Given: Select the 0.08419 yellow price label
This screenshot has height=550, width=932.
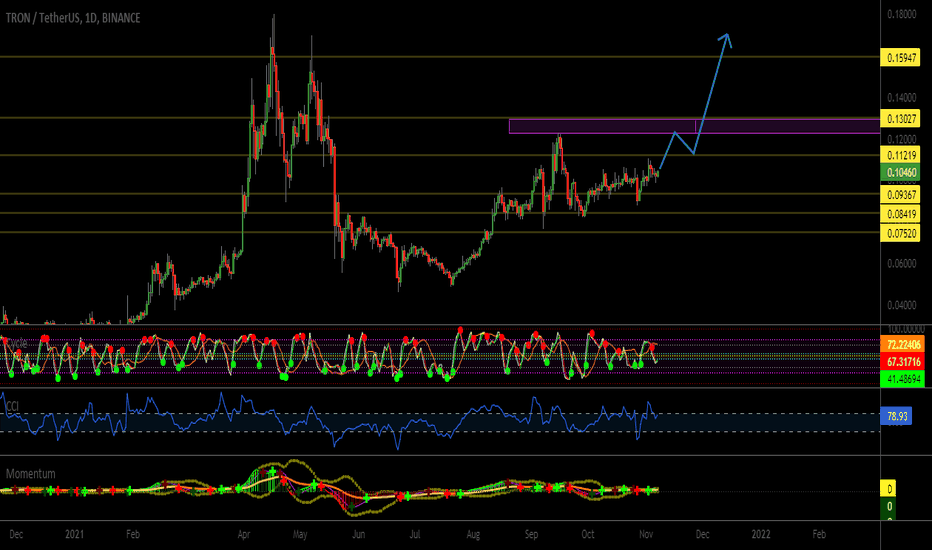Looking at the screenshot, I should (x=900, y=213).
